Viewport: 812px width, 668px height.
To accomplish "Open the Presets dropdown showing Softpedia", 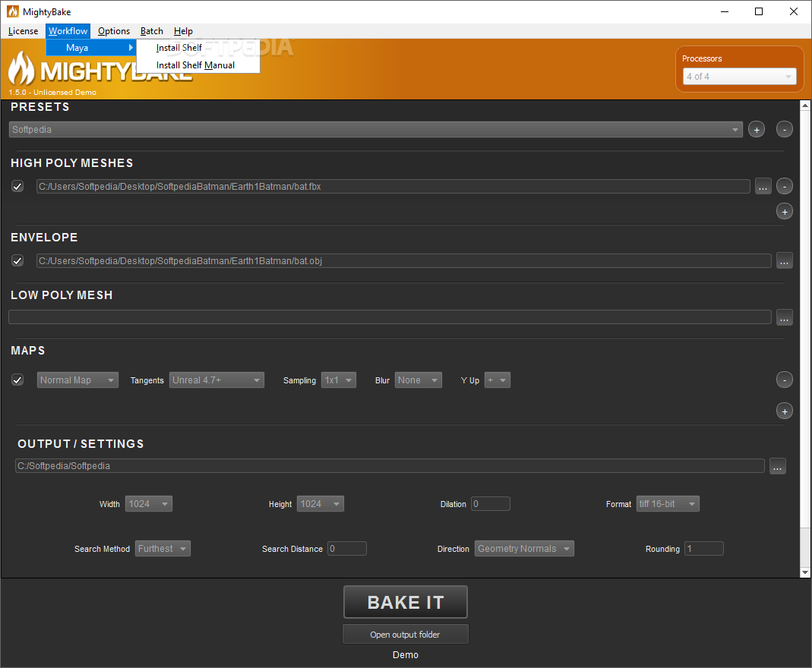I will tap(375, 129).
